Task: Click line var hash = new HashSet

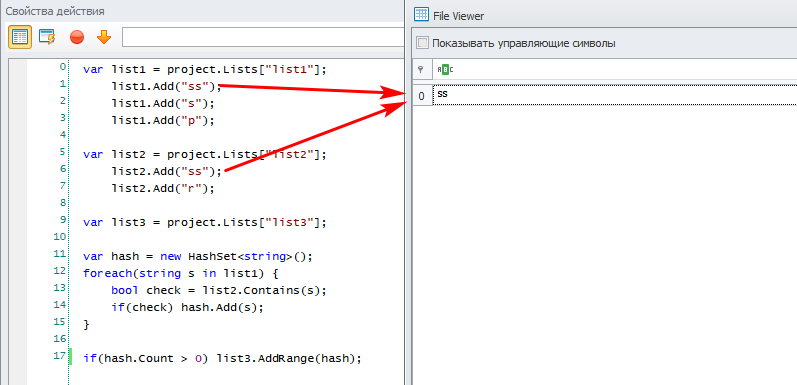Action: click(x=197, y=256)
